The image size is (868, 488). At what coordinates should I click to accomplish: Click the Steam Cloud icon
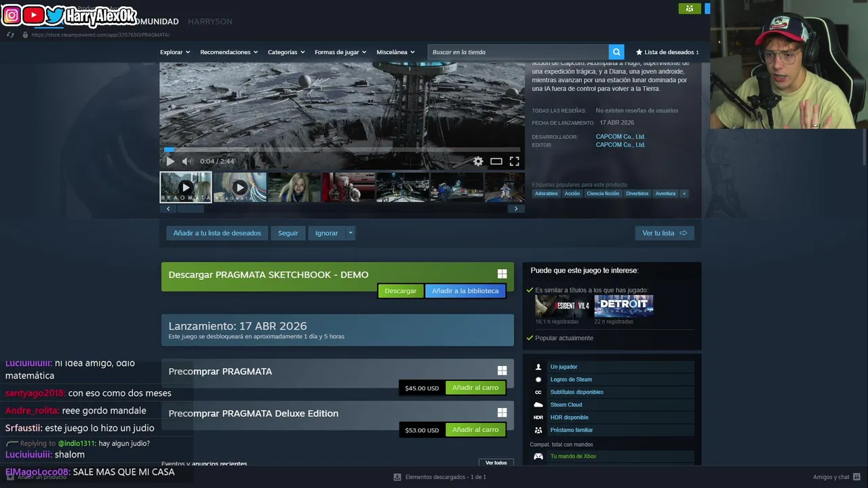(538, 405)
